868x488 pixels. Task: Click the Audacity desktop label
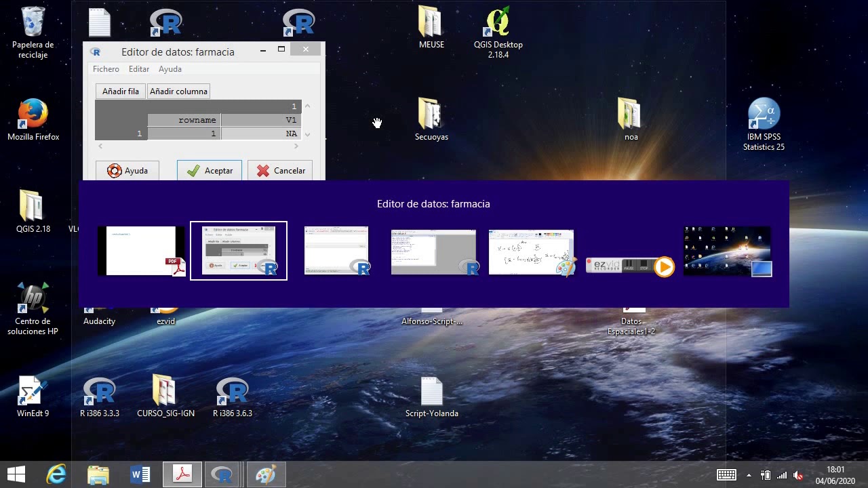[100, 321]
